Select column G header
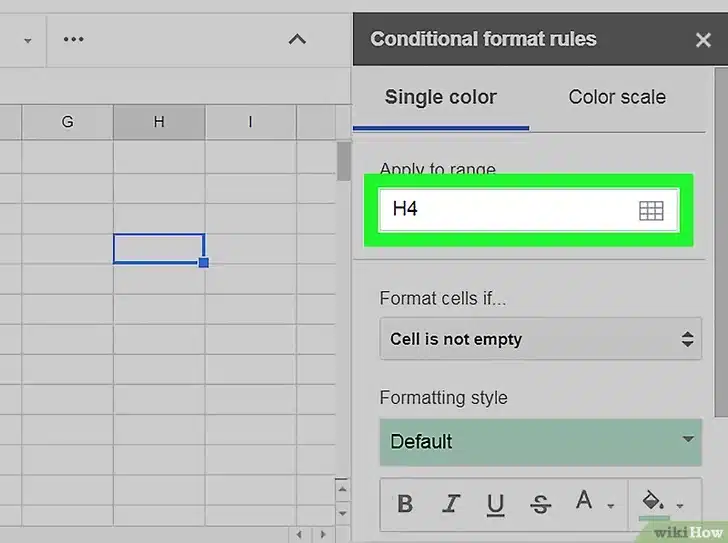The height and width of the screenshot is (543, 728). click(x=67, y=123)
